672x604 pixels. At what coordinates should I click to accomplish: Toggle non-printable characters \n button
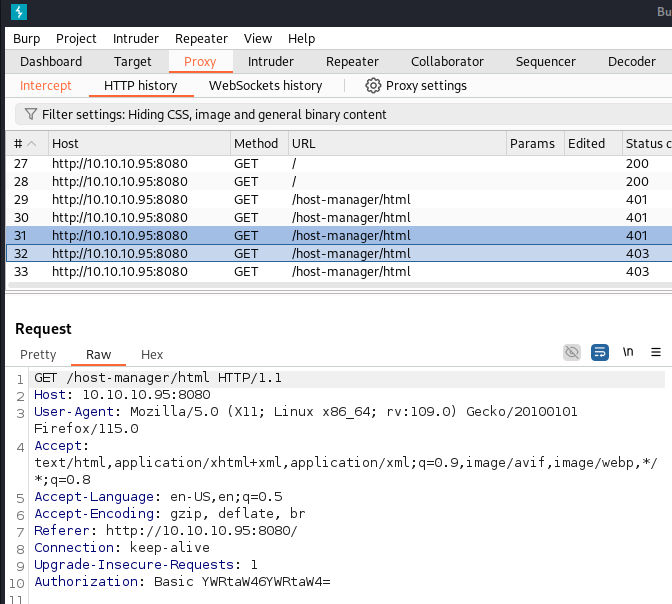pyautogui.click(x=628, y=353)
